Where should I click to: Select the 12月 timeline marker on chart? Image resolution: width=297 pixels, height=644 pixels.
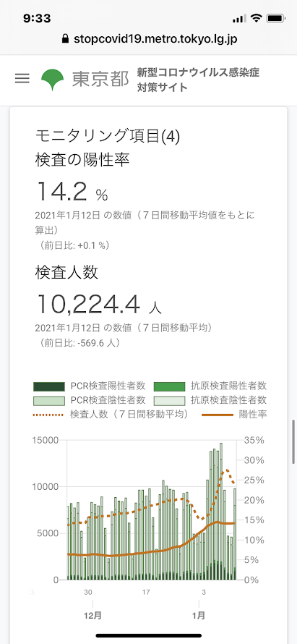pyautogui.click(x=92, y=615)
